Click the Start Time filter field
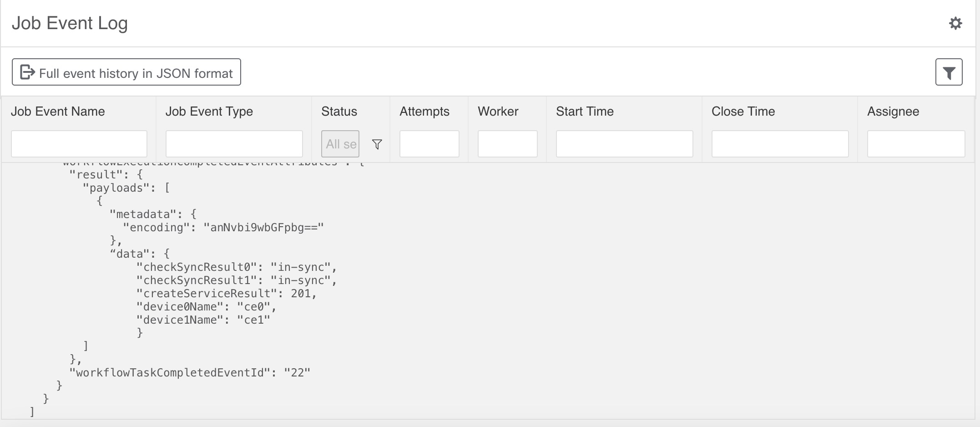980x427 pixels. point(624,143)
